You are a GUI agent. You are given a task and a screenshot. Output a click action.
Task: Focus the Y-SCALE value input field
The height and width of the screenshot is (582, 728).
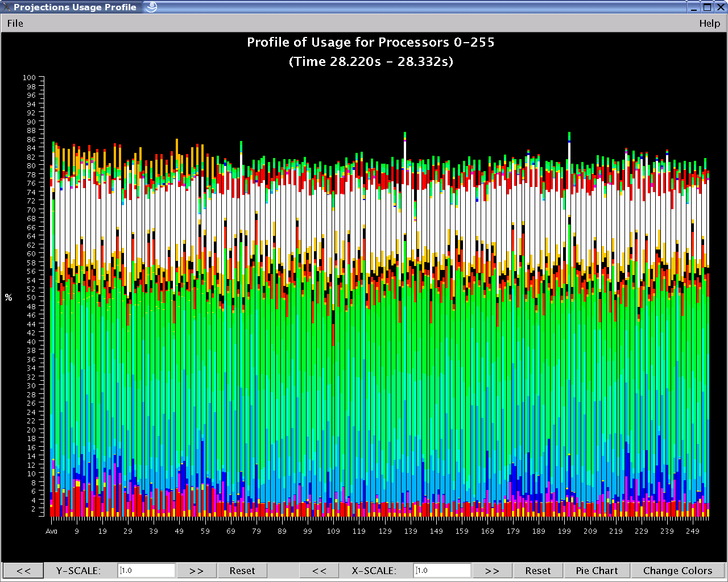point(146,571)
